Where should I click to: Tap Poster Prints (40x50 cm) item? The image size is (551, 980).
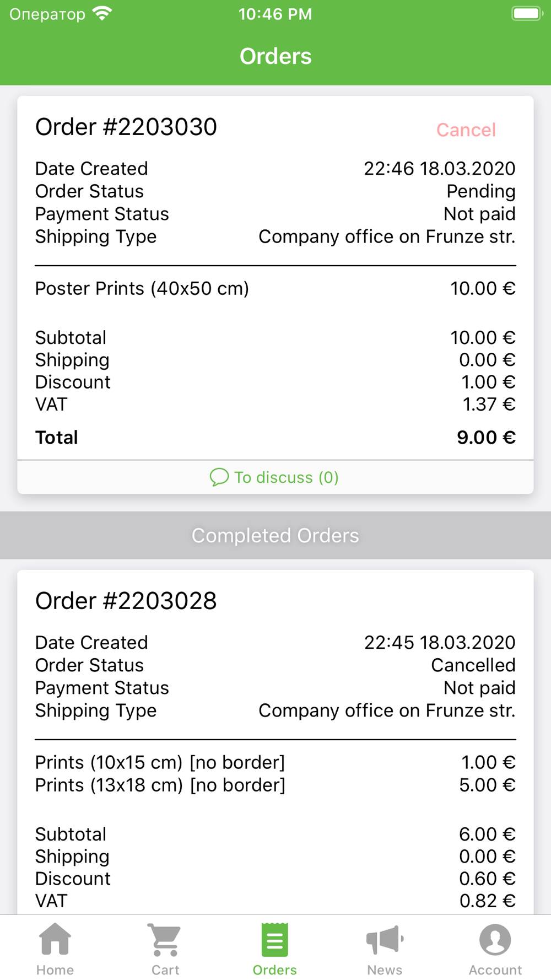[142, 288]
